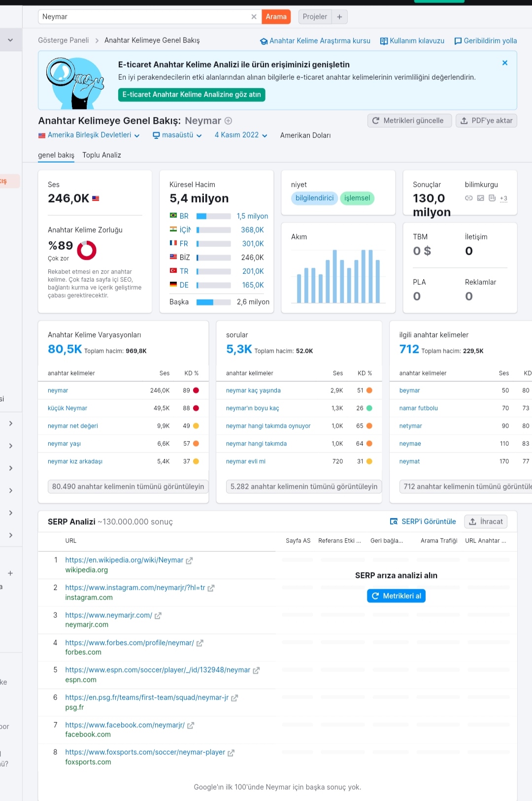532x801 pixels.
Task: Click Metrikleri güncelle button
Action: click(x=409, y=121)
